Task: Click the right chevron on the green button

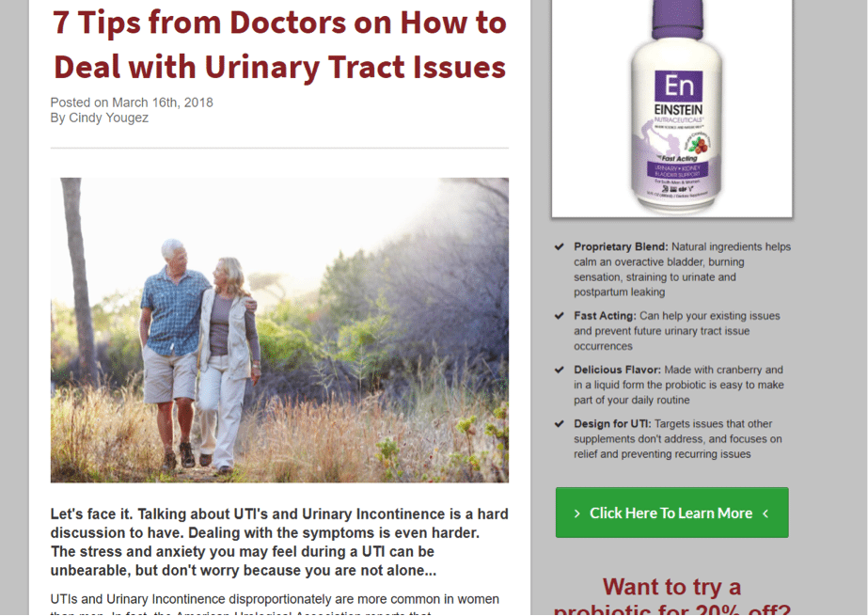Action: point(765,513)
